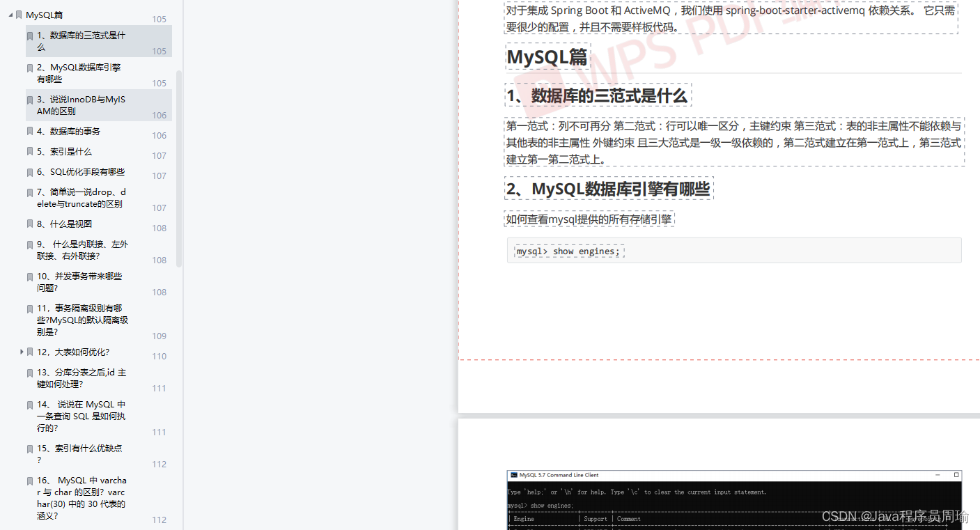Screen dimensions: 980x530
Task: Click the text 如何查看mysql提供的所有存储引擎
Action: click(590, 219)
